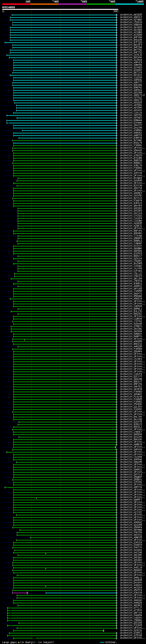Select hit label UniRef100_Q75CQ9
Image resolution: width=146 pixels, height=644 pixels.
click(x=131, y=636)
